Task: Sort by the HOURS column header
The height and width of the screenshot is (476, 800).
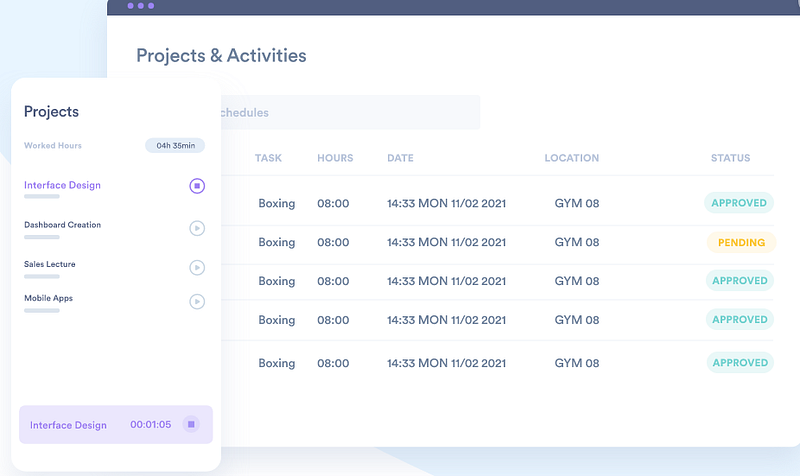Action: tap(335, 158)
